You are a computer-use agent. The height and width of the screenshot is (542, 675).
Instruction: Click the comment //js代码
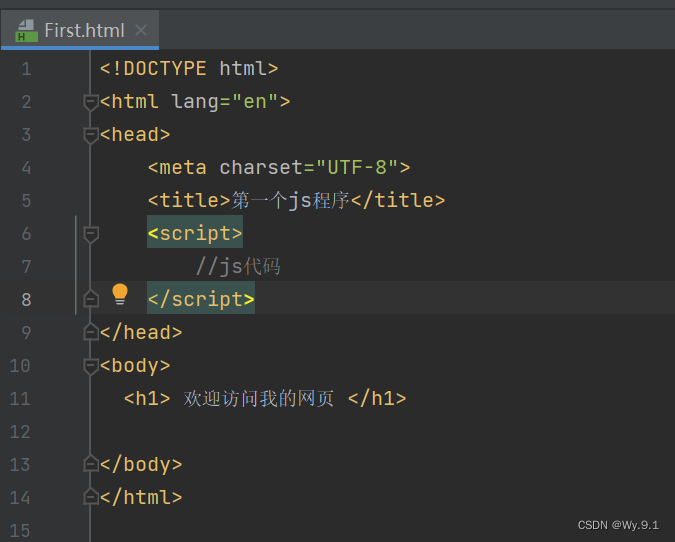point(238,266)
